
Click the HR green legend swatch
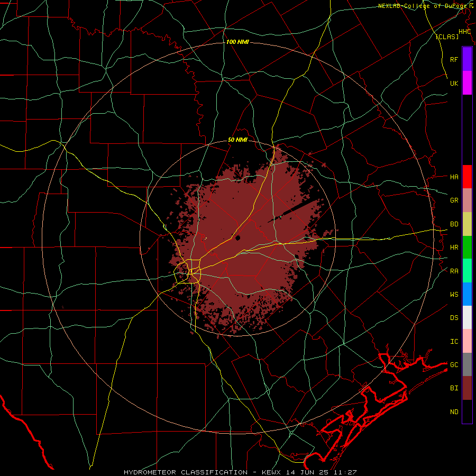coord(467,248)
